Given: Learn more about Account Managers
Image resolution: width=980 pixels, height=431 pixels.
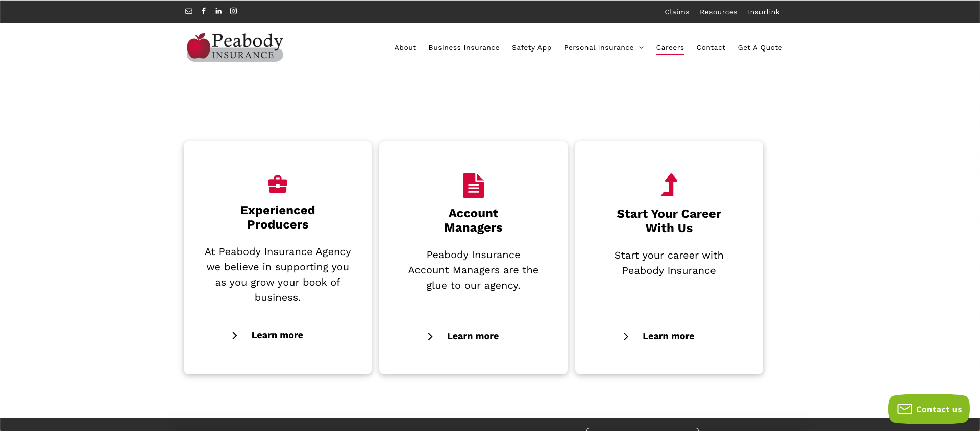Looking at the screenshot, I should coord(473,336).
